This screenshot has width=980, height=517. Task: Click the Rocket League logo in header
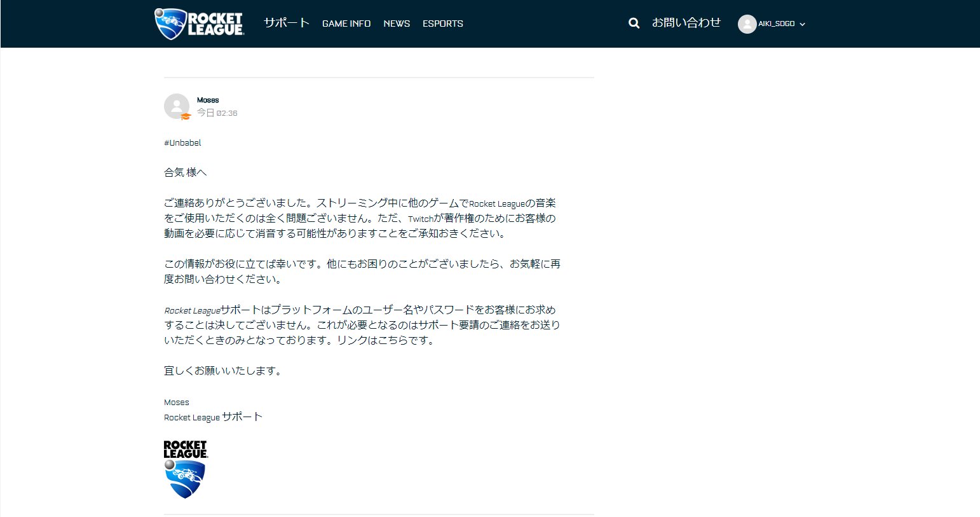(x=200, y=24)
